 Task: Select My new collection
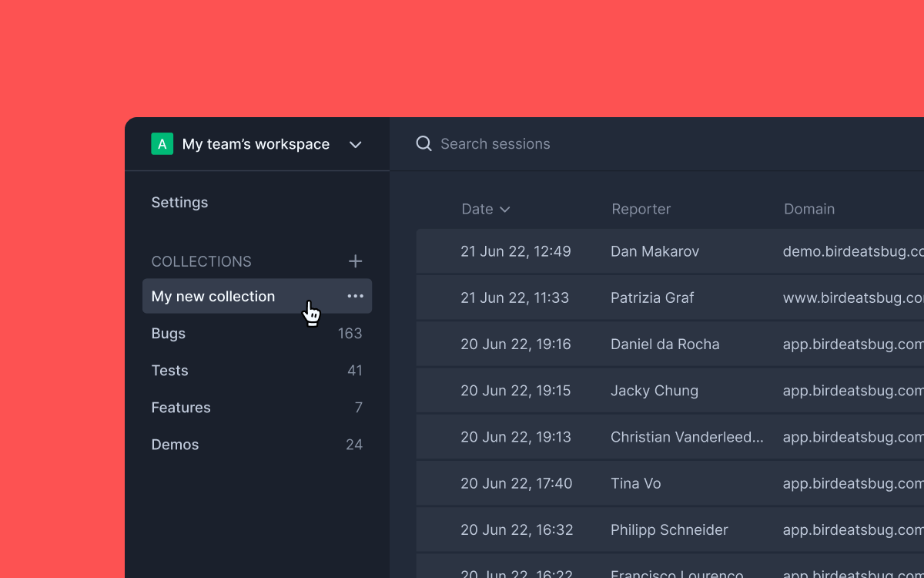257,296
